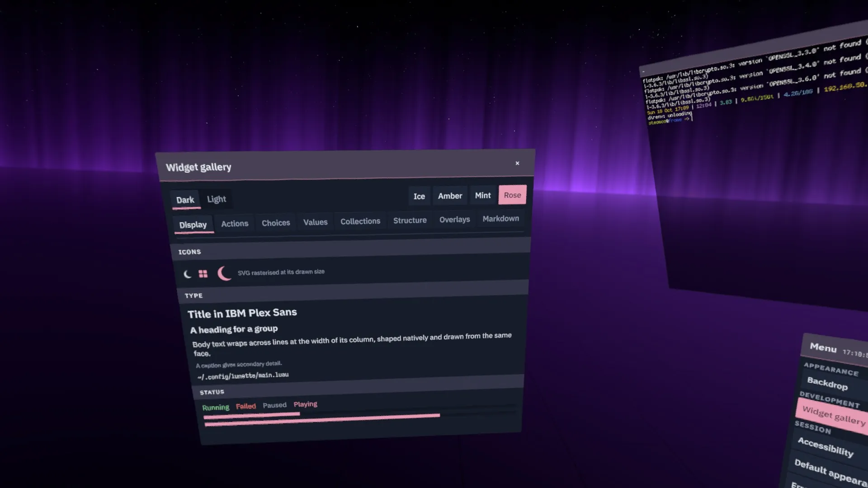Open the Markdown tab
The height and width of the screenshot is (488, 868).
500,218
